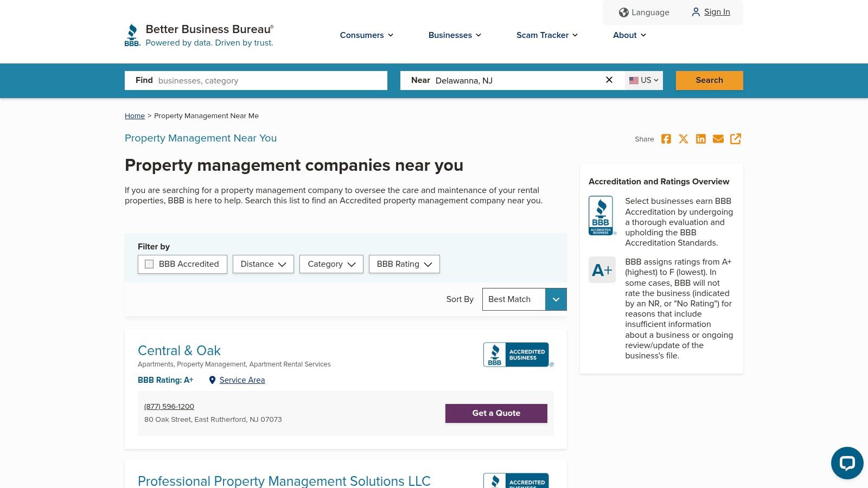Call (877) 596-1200 phone link

[x=169, y=406]
